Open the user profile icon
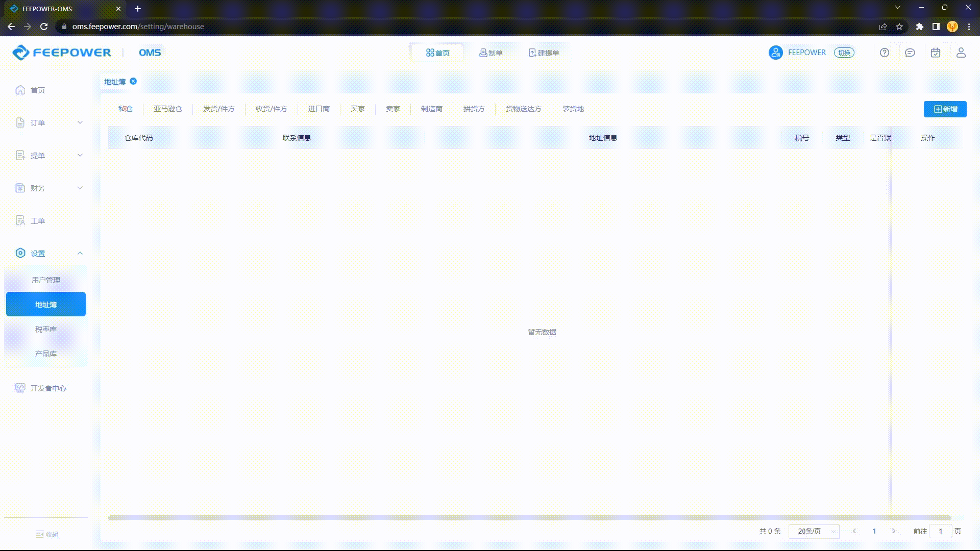This screenshot has width=980, height=551. pos(961,53)
